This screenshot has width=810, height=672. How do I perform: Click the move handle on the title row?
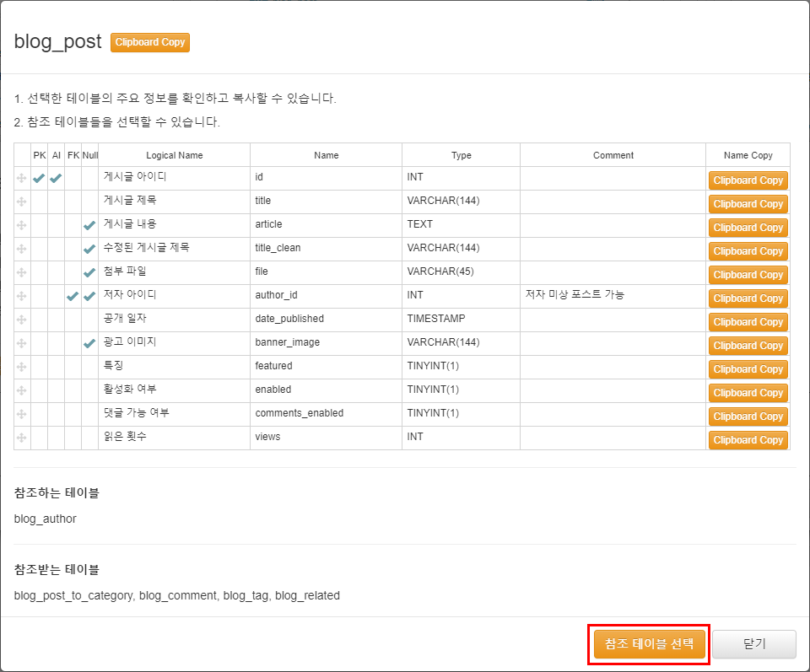tap(22, 202)
